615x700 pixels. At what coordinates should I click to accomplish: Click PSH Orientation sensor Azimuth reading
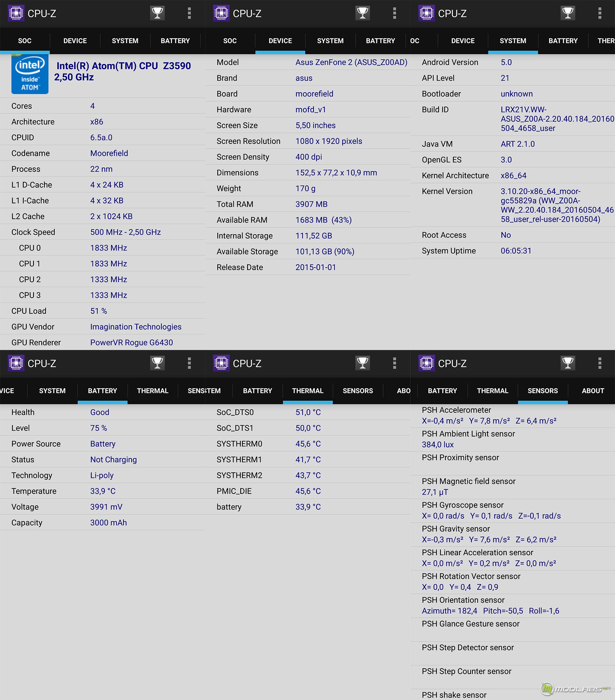tap(449, 611)
